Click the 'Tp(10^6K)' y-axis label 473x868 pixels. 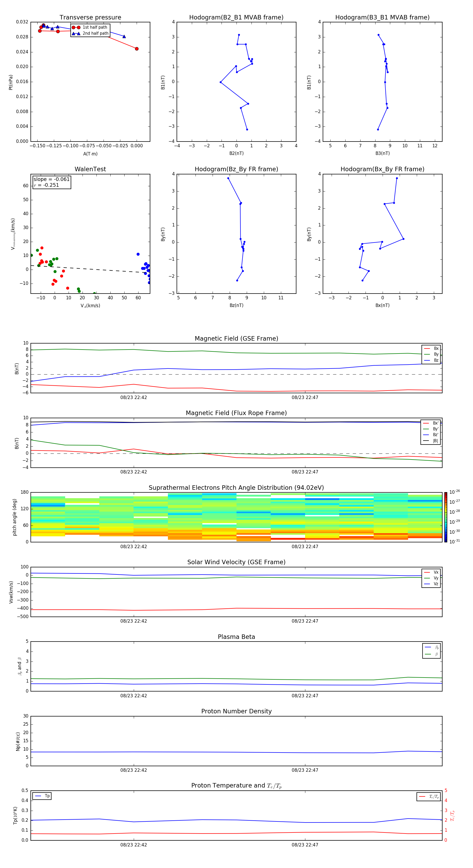pyautogui.click(x=15, y=815)
